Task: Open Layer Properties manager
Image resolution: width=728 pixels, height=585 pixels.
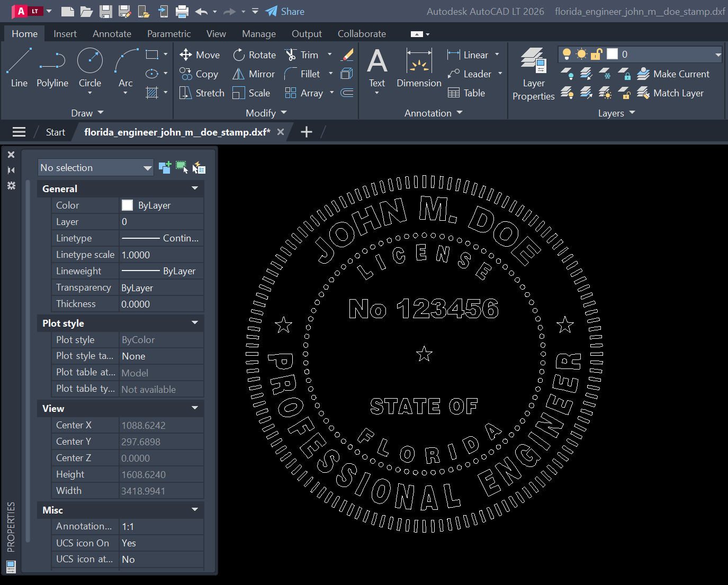Action: (533, 74)
